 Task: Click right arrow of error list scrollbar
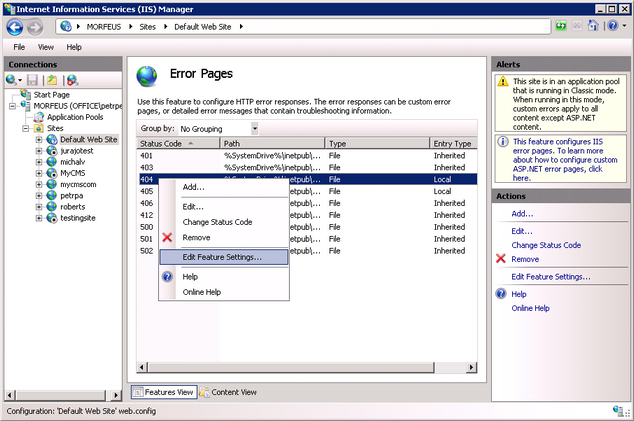click(471, 367)
